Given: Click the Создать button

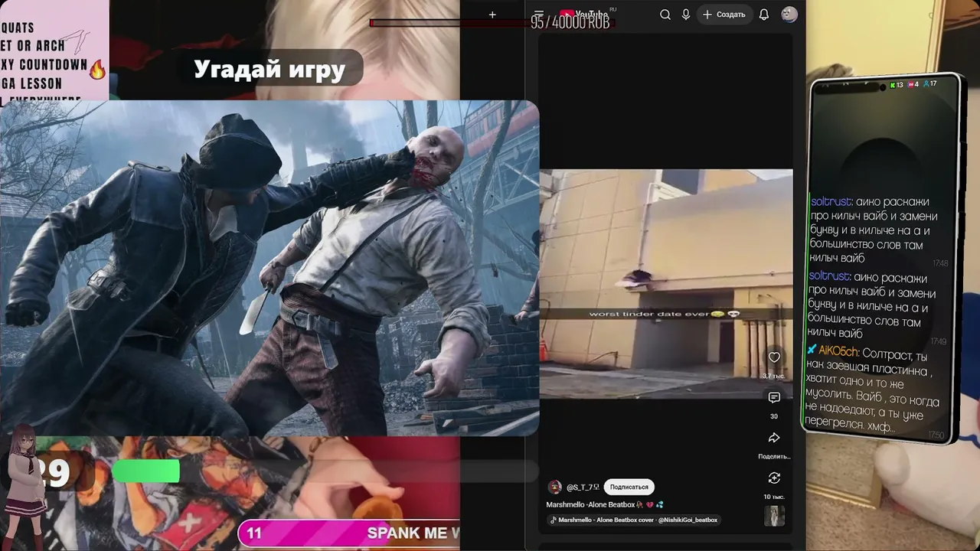Looking at the screenshot, I should (724, 15).
